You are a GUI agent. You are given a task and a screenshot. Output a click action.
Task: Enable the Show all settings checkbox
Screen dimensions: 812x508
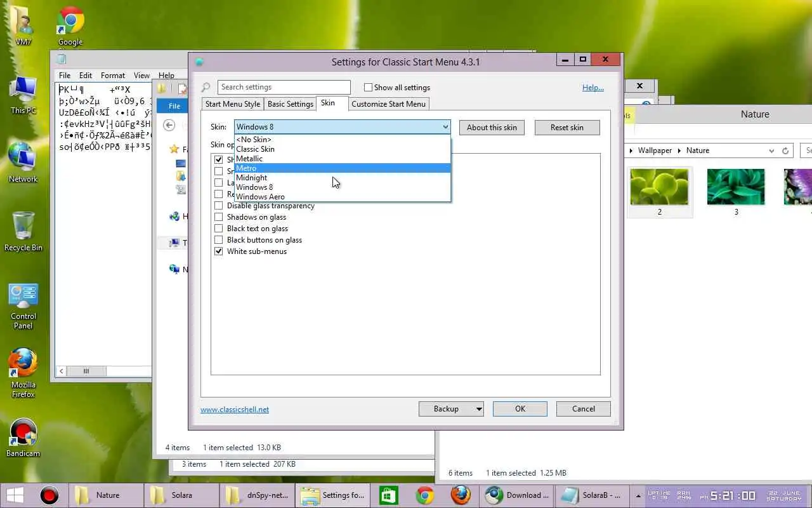[368, 88]
